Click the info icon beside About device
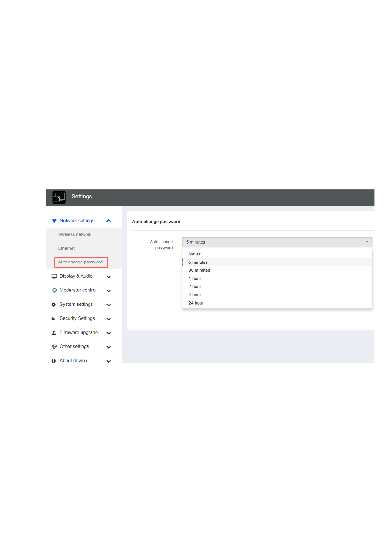Image resolution: width=392 pixels, height=554 pixels. pos(54,361)
